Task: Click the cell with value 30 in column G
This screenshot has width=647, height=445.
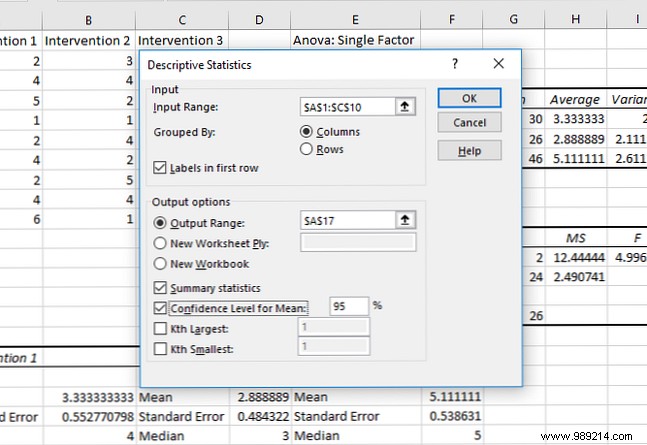Action: [x=534, y=119]
